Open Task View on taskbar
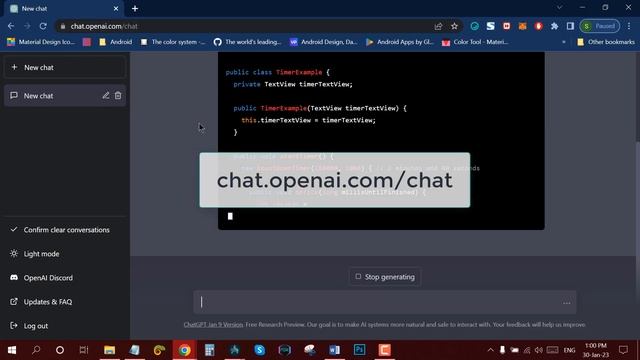Screen dimensions: 640x360 [84, 350]
